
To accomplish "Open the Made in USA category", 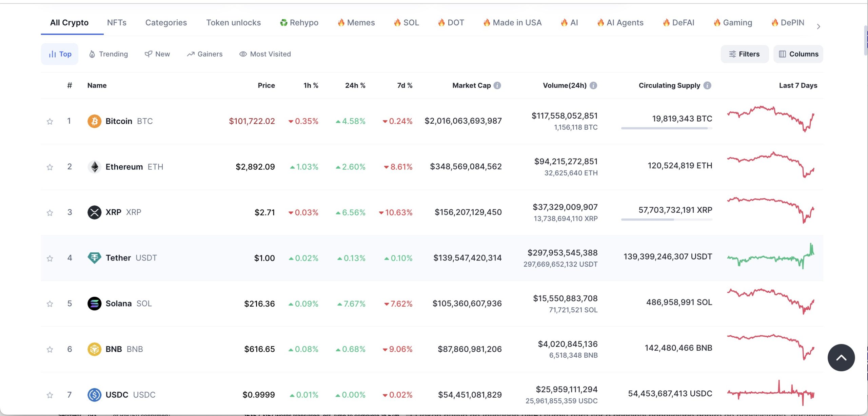I will pyautogui.click(x=512, y=23).
